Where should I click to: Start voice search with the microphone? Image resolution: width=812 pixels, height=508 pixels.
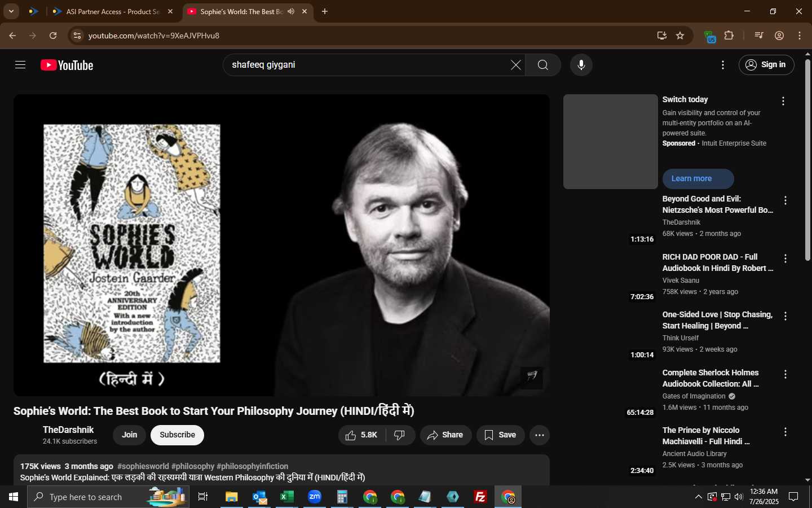point(581,65)
